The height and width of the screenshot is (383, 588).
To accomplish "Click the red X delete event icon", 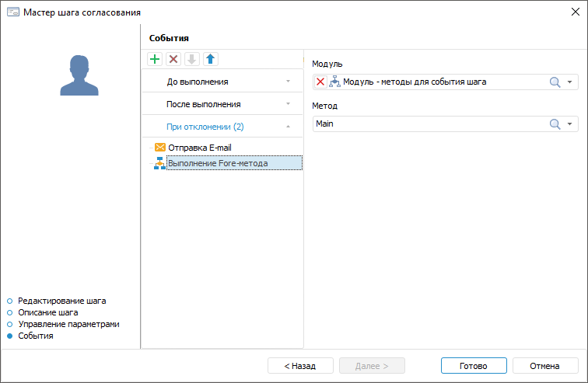I will click(173, 59).
